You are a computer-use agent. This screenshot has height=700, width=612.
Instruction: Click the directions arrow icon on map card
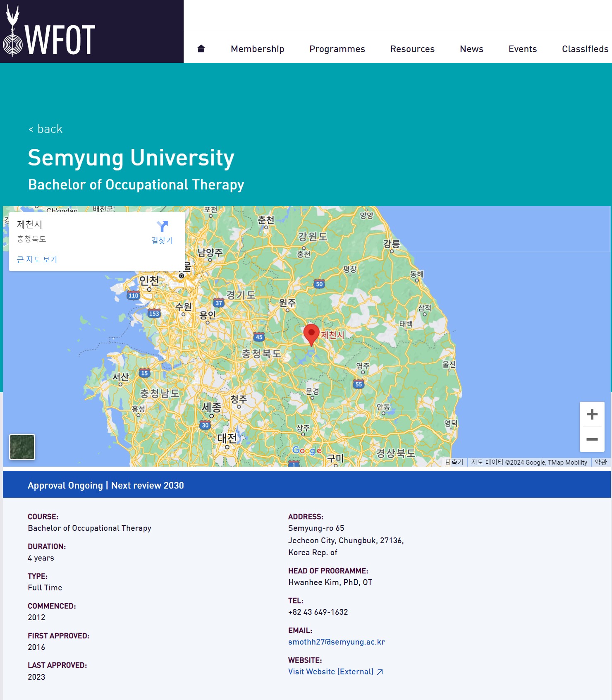(162, 226)
